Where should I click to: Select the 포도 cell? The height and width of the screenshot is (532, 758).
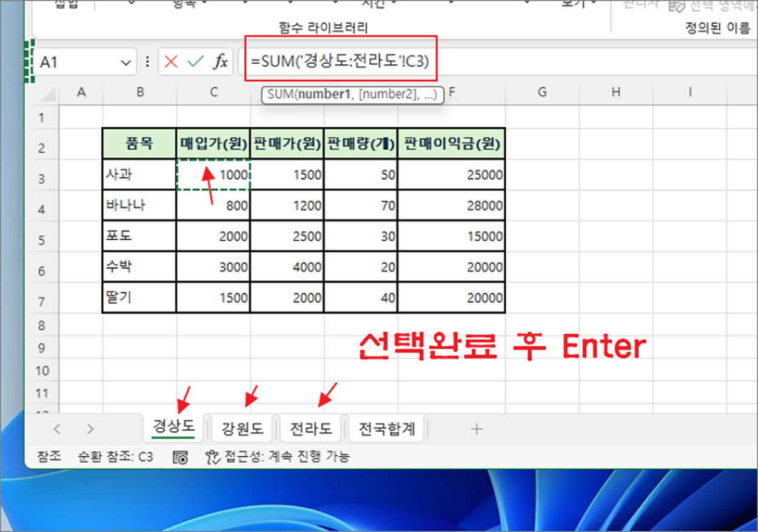[139, 237]
